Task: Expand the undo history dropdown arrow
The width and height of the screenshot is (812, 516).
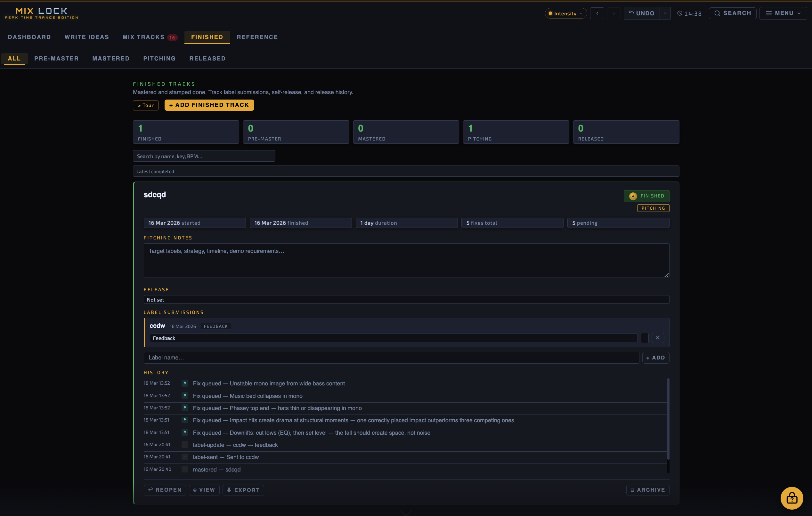Action: click(x=665, y=13)
